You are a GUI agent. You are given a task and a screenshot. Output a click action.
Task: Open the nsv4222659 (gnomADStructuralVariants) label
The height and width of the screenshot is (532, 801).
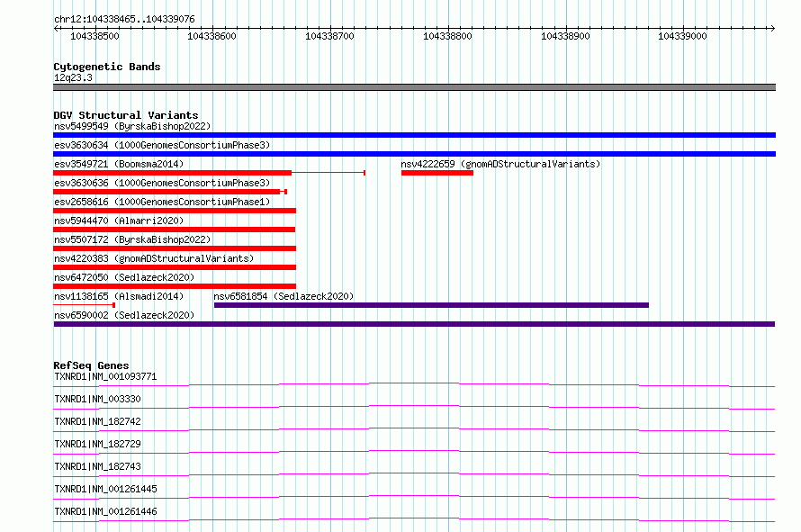(500, 164)
